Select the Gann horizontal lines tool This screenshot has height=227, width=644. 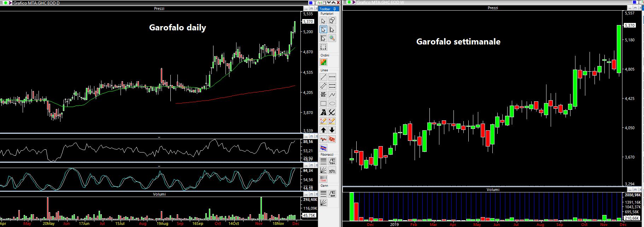click(323, 193)
